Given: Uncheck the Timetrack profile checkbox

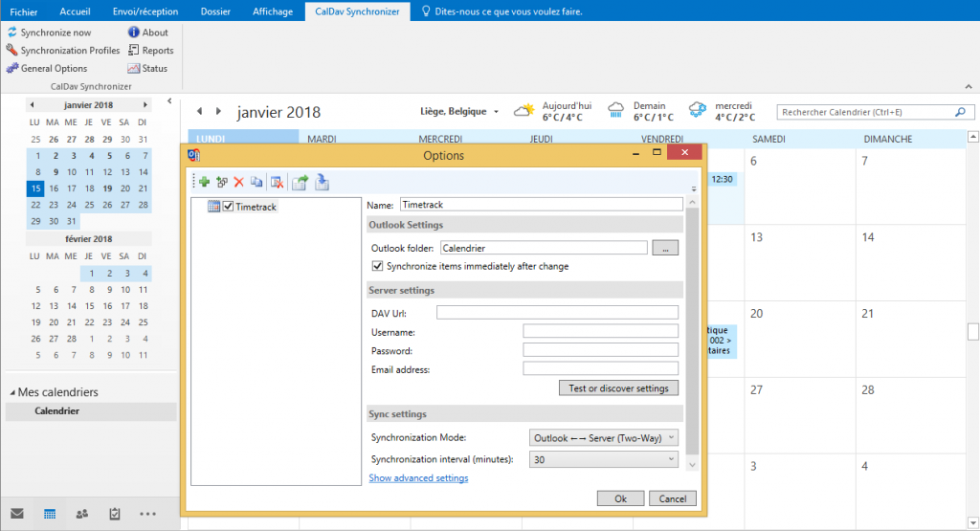Looking at the screenshot, I should (x=228, y=206).
